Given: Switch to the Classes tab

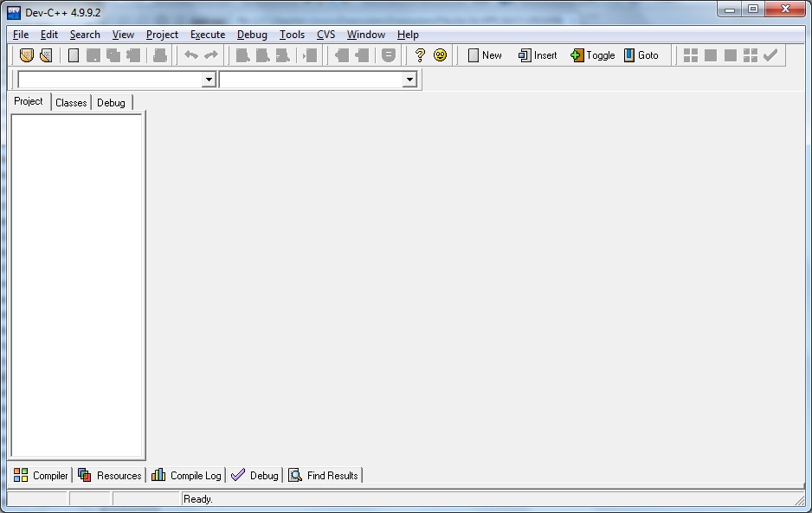Looking at the screenshot, I should 71,103.
